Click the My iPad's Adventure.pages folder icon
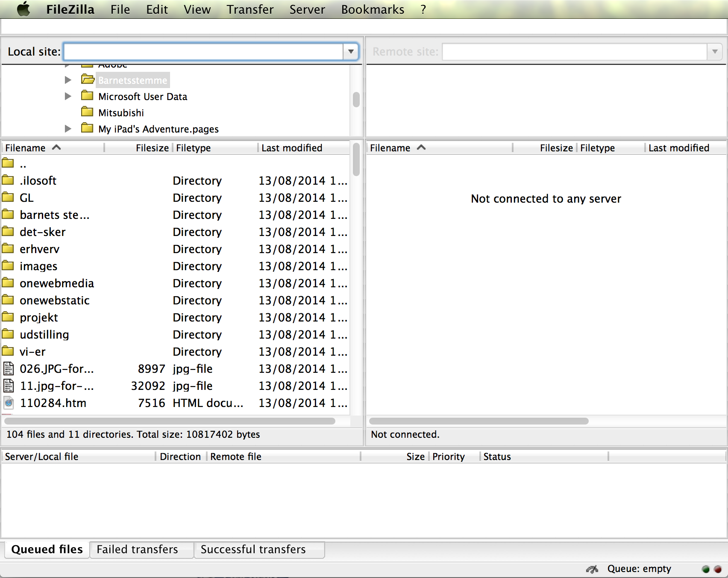This screenshot has height=578, width=728. (87, 128)
